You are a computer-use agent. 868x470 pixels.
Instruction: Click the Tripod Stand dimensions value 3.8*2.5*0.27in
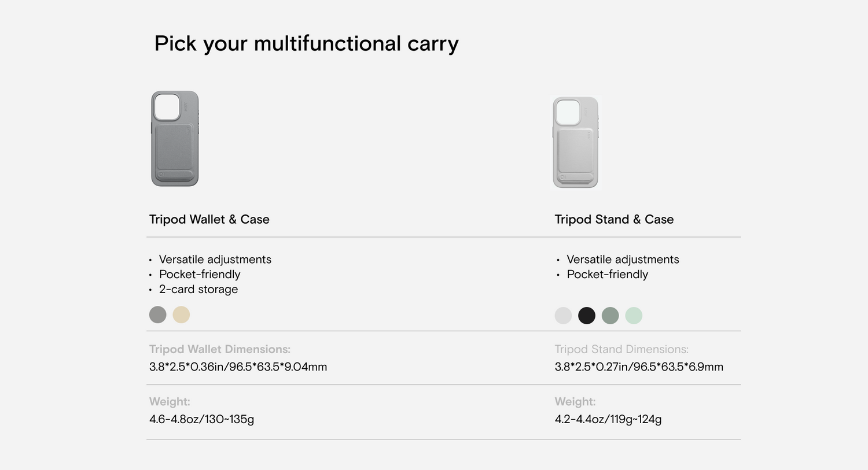point(639,367)
